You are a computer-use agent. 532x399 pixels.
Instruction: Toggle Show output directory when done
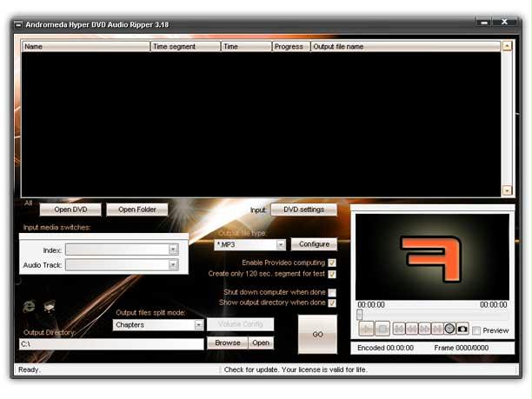(x=332, y=303)
